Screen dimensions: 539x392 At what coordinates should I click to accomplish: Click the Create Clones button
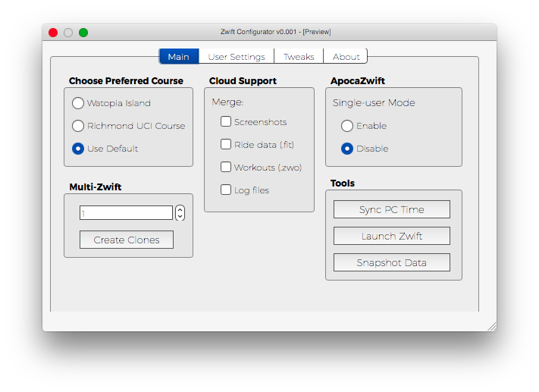pos(127,240)
